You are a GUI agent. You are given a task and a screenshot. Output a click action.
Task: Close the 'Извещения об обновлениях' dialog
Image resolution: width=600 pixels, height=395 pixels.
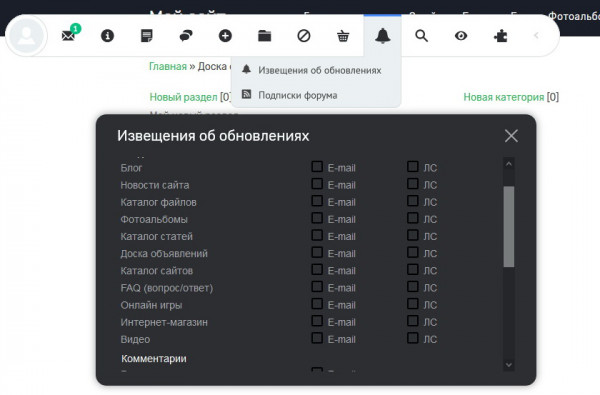click(x=511, y=136)
